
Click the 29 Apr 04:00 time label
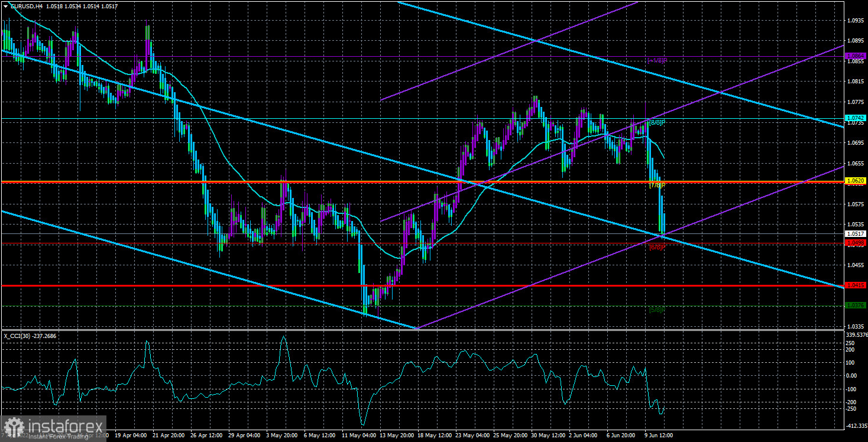coord(243,435)
